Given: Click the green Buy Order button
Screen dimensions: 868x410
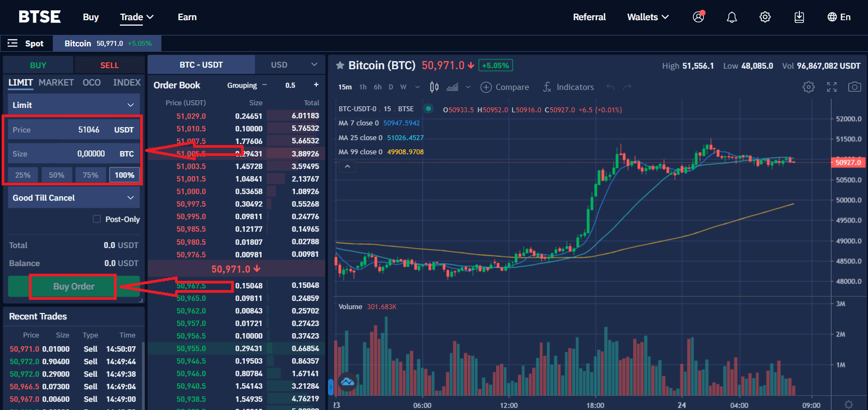Looking at the screenshot, I should point(74,287).
